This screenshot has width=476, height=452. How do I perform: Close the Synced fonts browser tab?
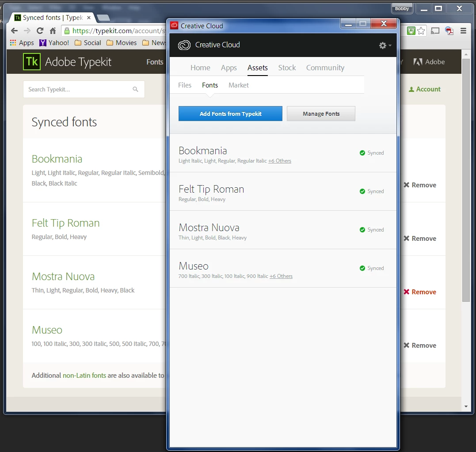[89, 18]
